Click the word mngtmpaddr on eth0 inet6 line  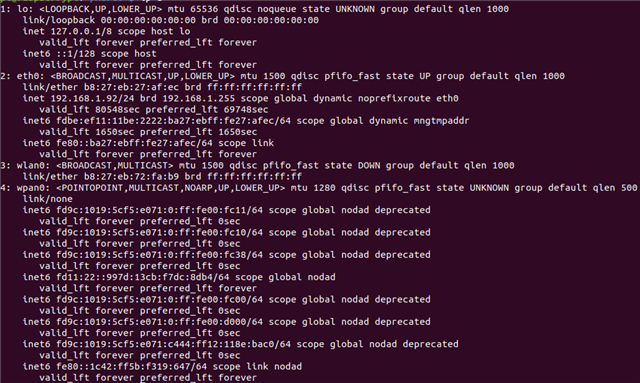441,121
